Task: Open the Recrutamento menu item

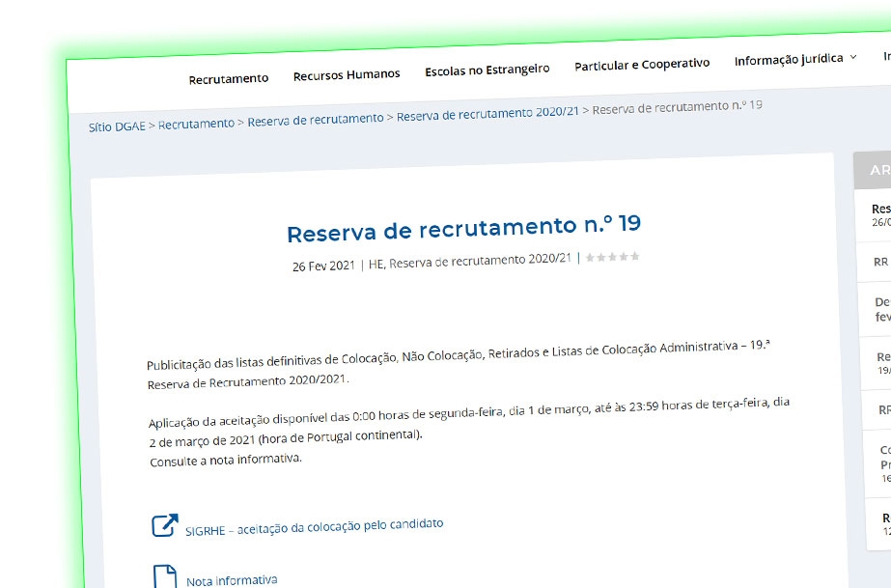Action: [x=230, y=78]
